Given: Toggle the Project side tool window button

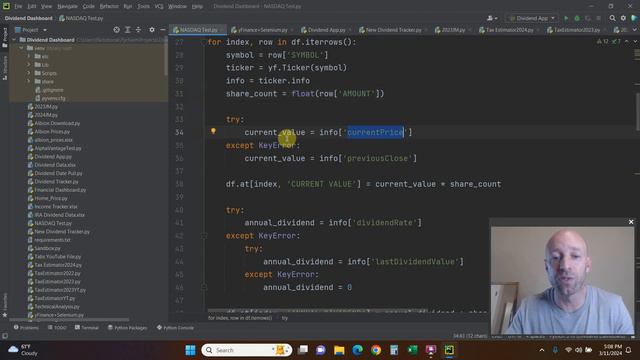Looking at the screenshot, I should (x=5, y=38).
